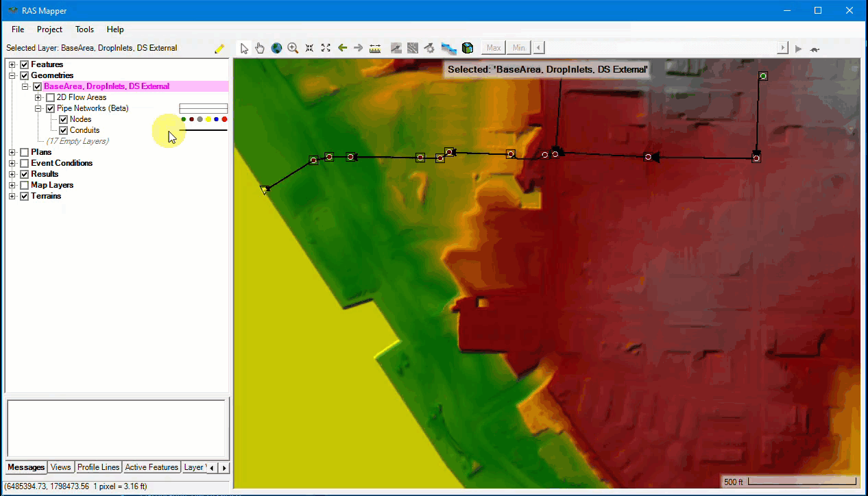Expand the Features tree node
868x496 pixels.
tap(12, 64)
